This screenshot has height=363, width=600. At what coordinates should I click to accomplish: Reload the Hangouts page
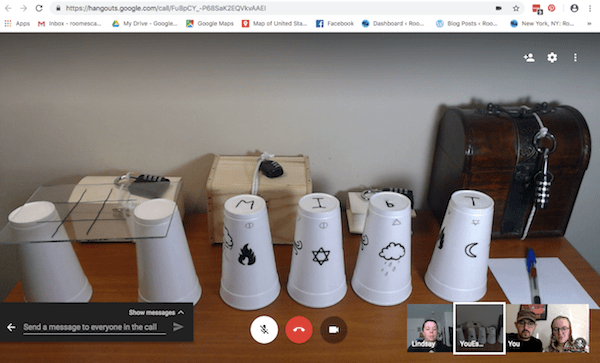point(39,8)
